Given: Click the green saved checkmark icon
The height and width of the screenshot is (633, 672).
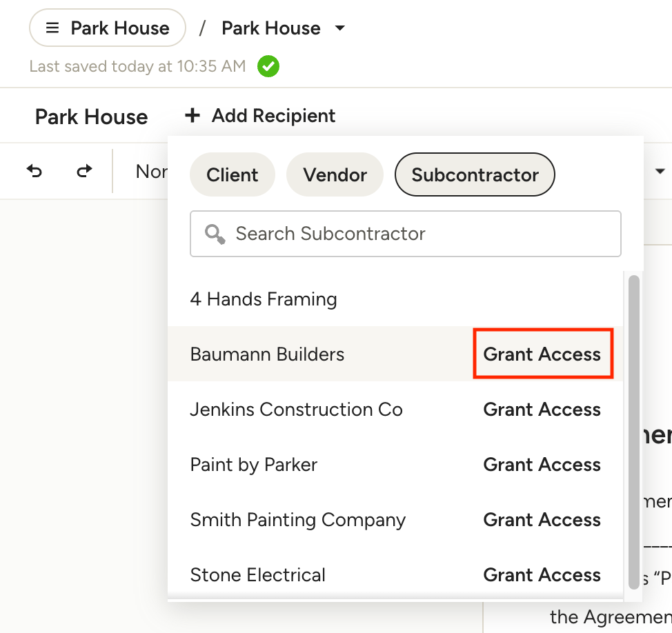Looking at the screenshot, I should tap(268, 67).
